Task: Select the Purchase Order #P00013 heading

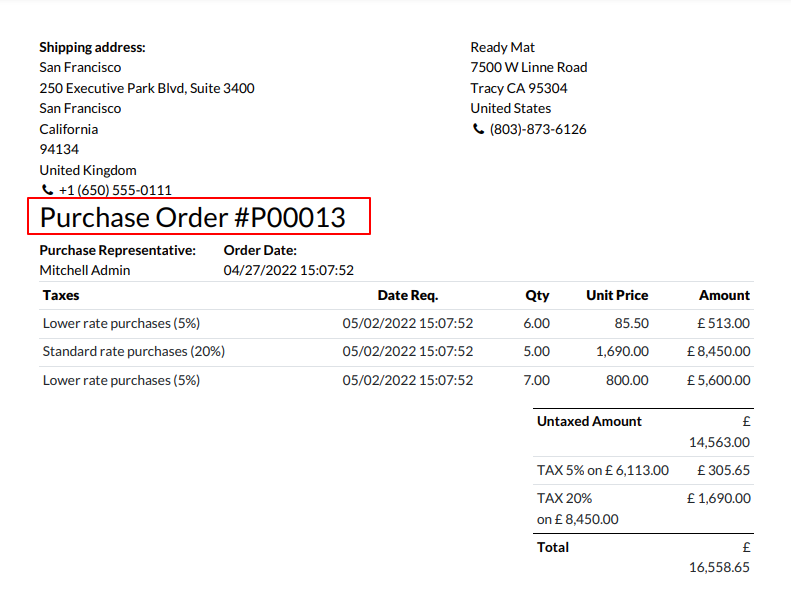Action: (x=193, y=217)
